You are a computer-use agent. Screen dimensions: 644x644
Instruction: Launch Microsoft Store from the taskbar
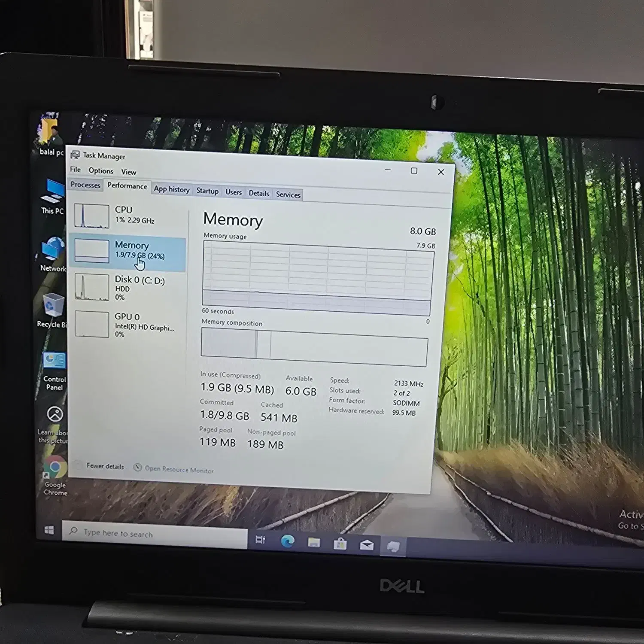click(x=340, y=544)
